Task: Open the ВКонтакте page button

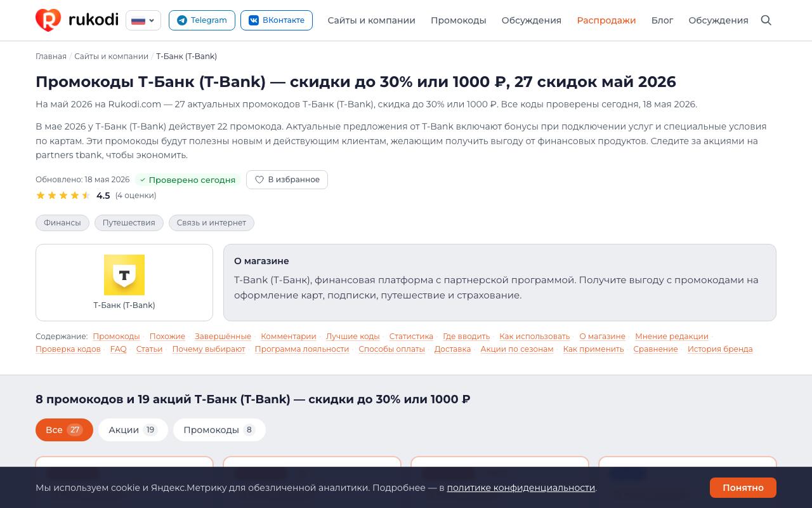Action: coord(277,20)
